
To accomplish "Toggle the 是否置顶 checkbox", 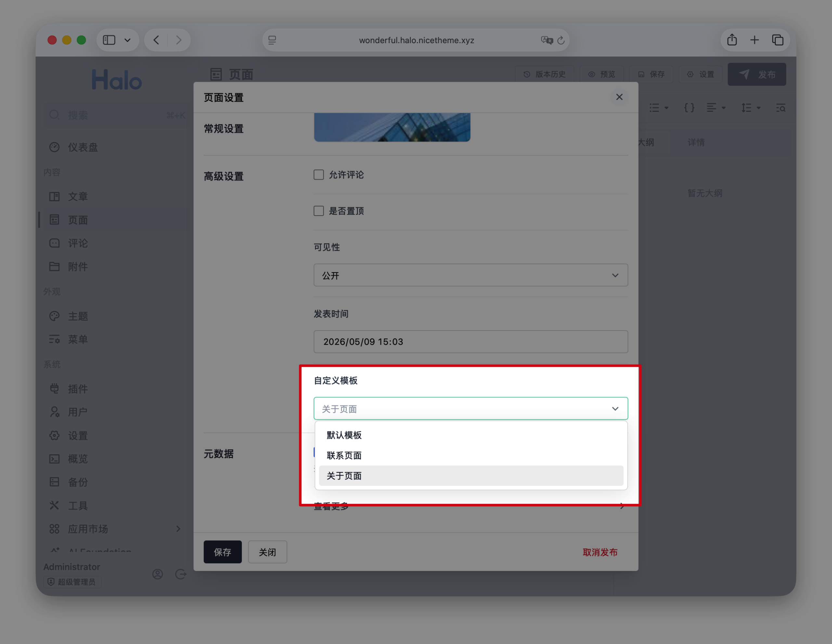I will pos(318,211).
